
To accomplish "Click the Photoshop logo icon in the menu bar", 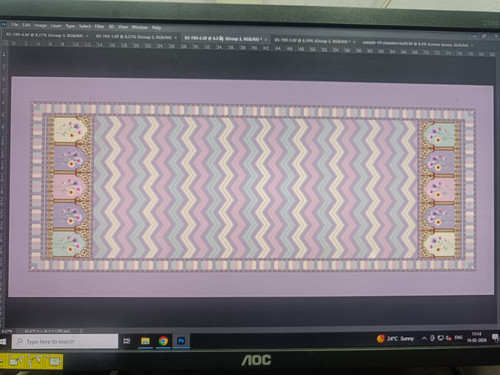I will tap(4, 24).
